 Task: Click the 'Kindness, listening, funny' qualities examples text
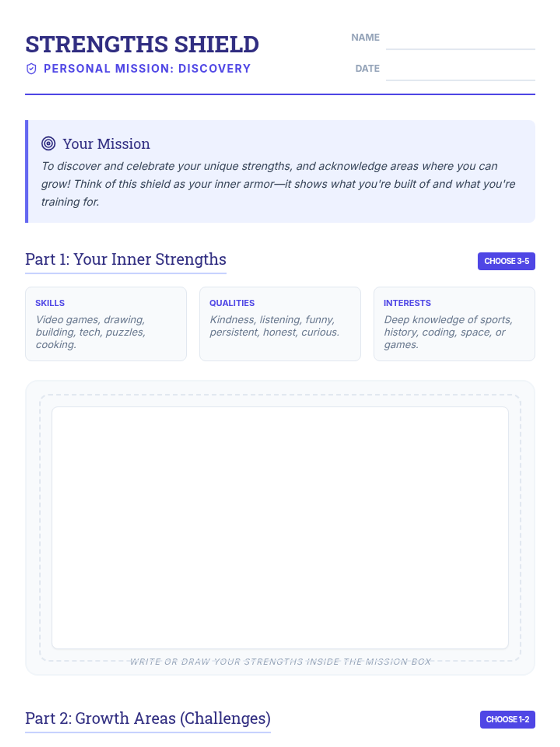pos(274,326)
